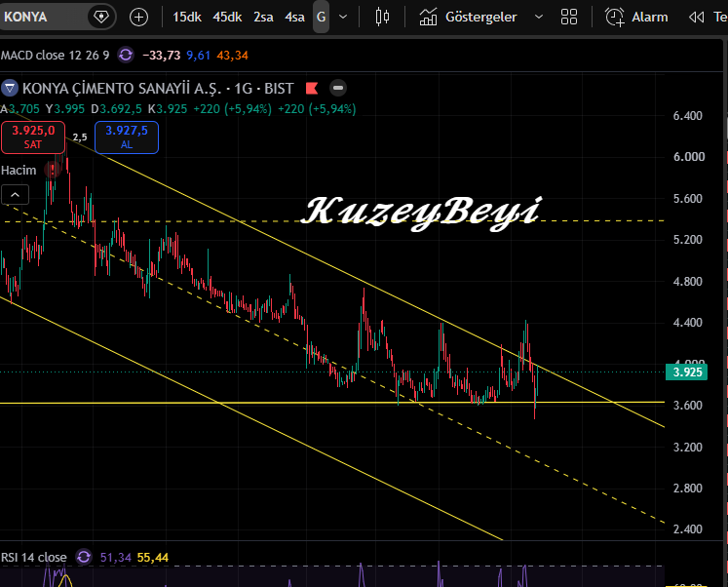The height and width of the screenshot is (587, 728).
Task: Click the RSI 14 close label
Action: coord(34,557)
